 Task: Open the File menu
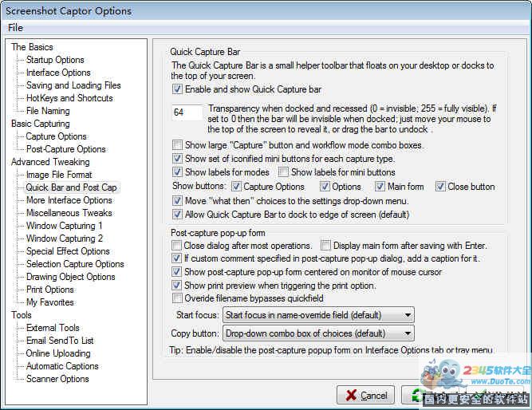16,28
